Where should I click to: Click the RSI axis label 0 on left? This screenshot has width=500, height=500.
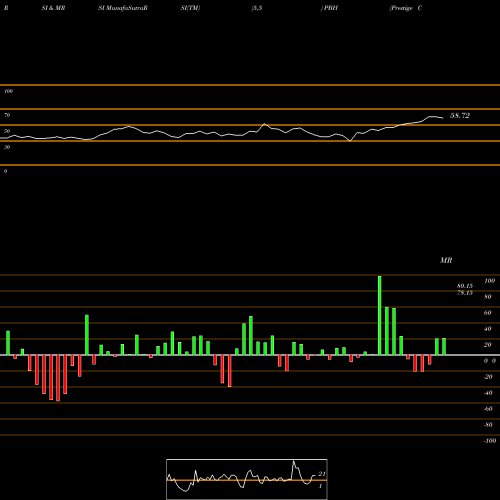pos(5,171)
